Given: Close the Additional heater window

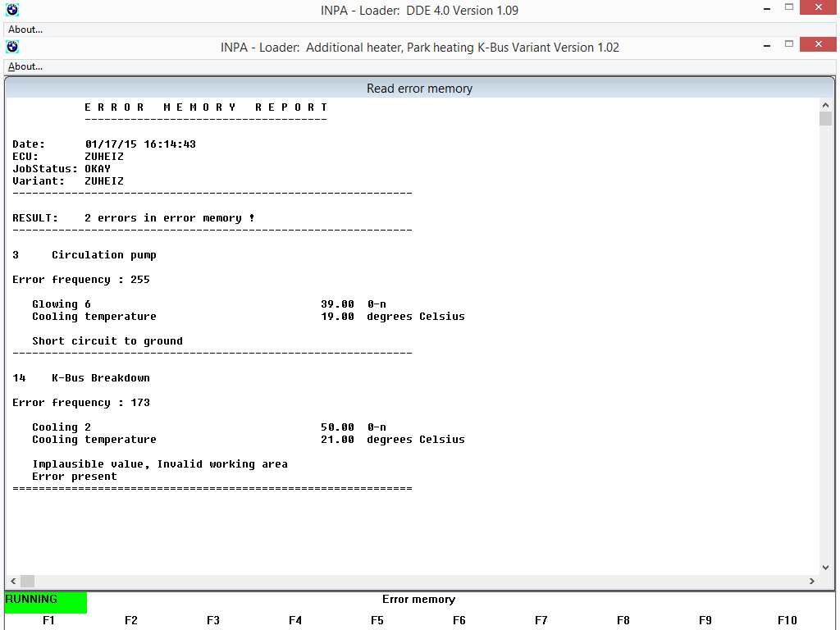Looking at the screenshot, I should coord(818,44).
